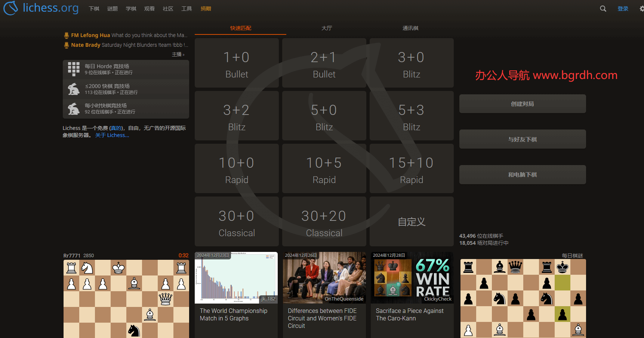Click the ≤2000 快棋 arena rabbit icon
644x338 pixels.
74,89
